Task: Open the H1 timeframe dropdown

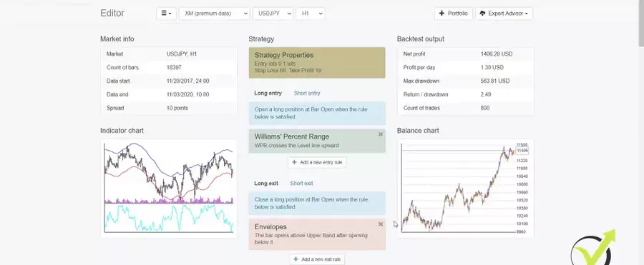Action: (311, 14)
